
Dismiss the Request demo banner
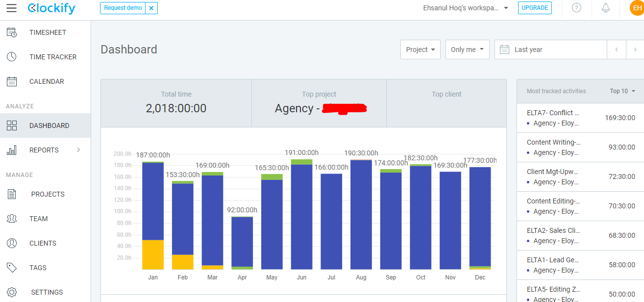tap(151, 8)
